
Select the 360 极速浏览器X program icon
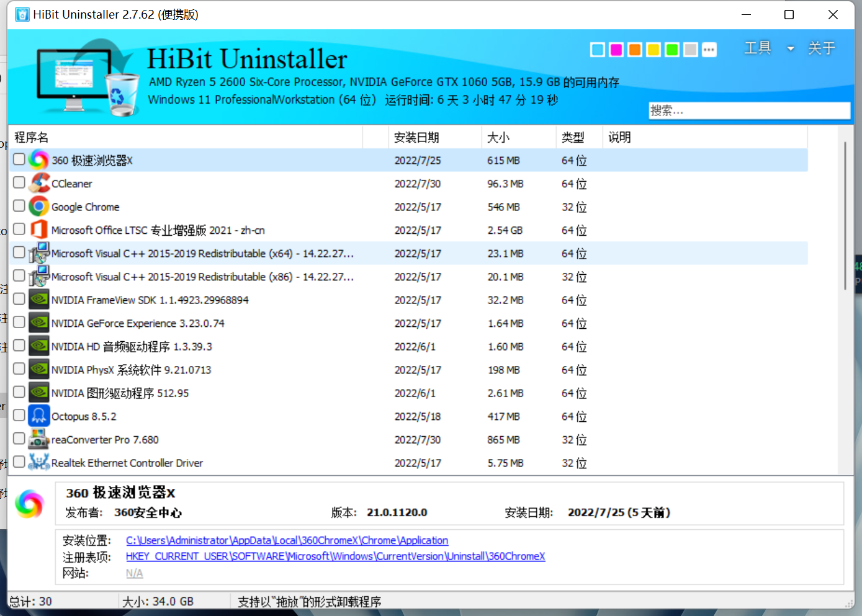tap(38, 159)
